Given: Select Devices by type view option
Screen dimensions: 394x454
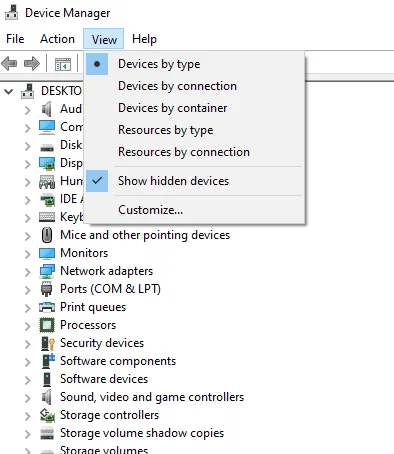Looking at the screenshot, I should pyautogui.click(x=194, y=64).
